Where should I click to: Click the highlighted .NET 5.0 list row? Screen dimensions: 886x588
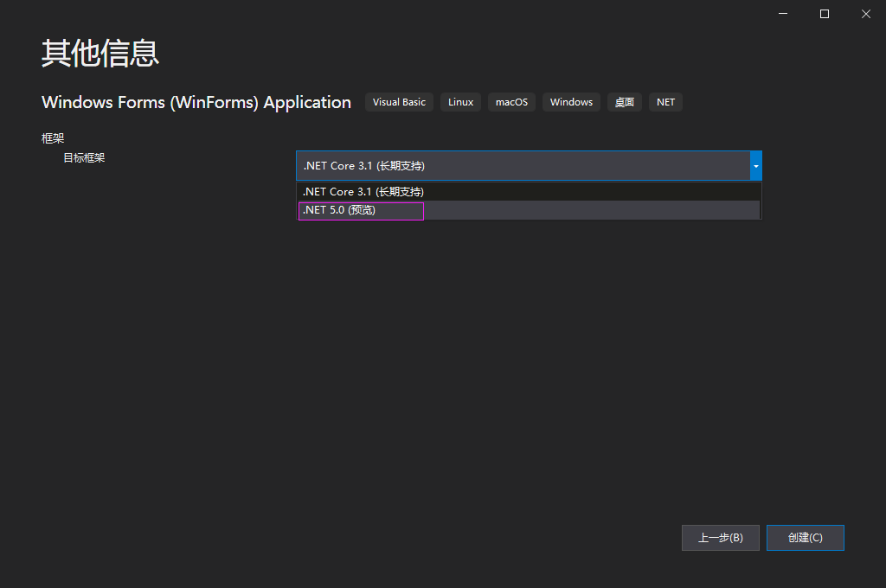coord(361,209)
